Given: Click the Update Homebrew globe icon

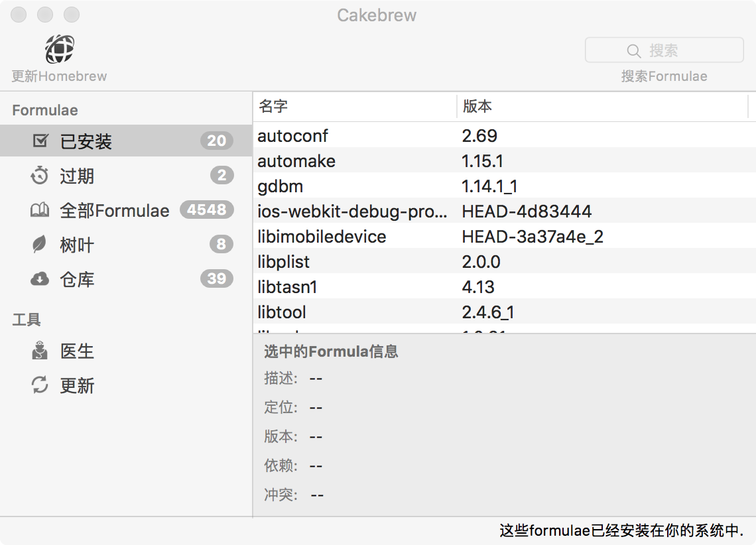Looking at the screenshot, I should (59, 48).
